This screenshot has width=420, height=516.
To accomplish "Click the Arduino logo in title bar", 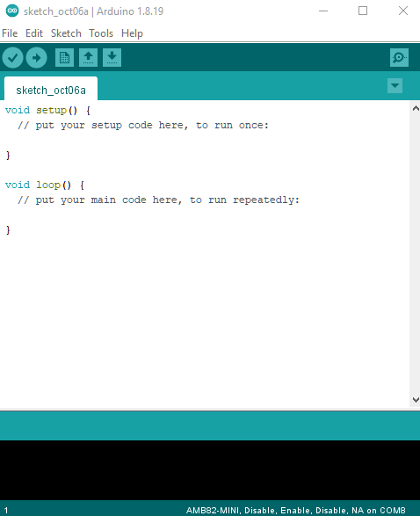I will coord(12,11).
